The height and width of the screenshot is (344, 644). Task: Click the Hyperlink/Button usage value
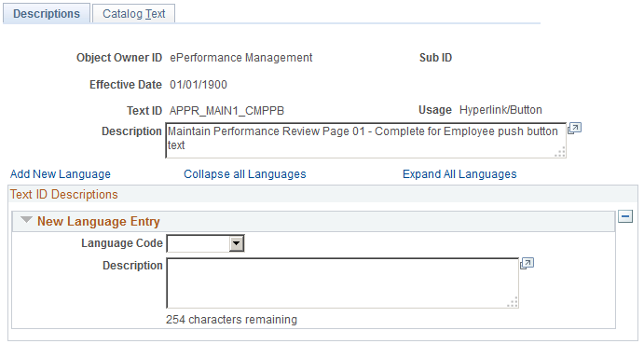(x=500, y=110)
